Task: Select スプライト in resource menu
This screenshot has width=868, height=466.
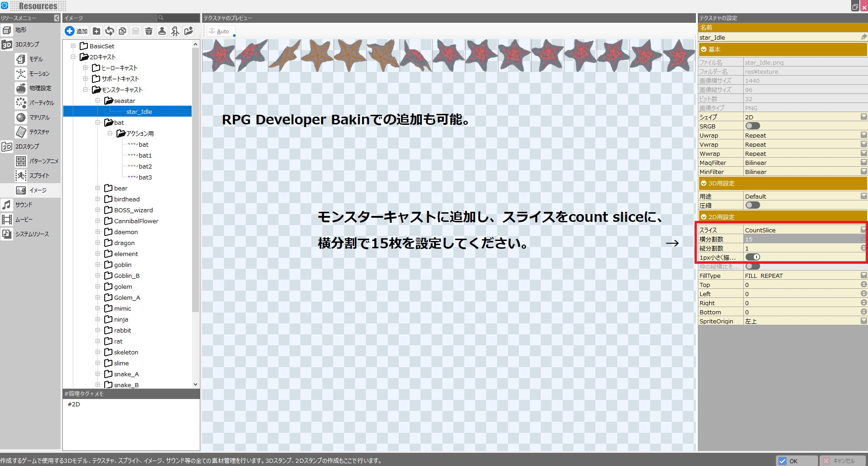Action: coord(39,176)
